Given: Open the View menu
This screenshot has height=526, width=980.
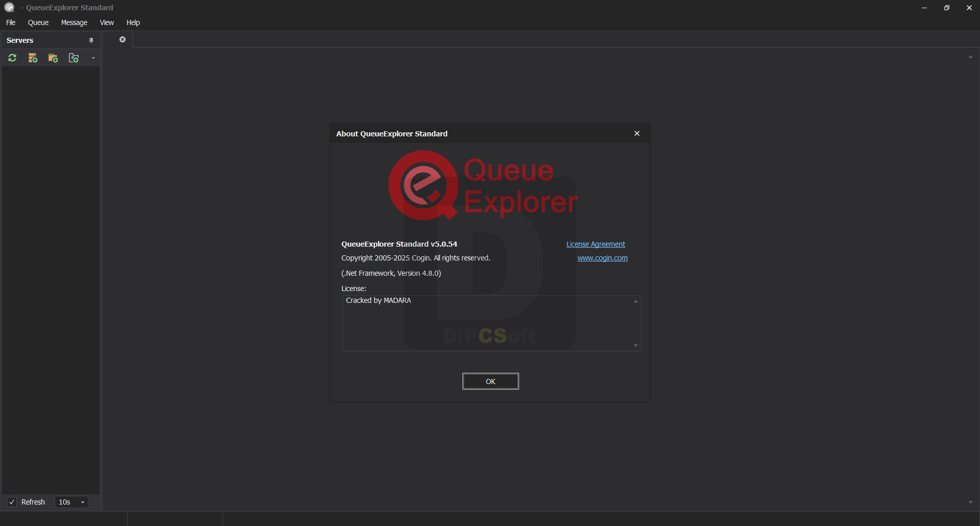Looking at the screenshot, I should pos(107,22).
